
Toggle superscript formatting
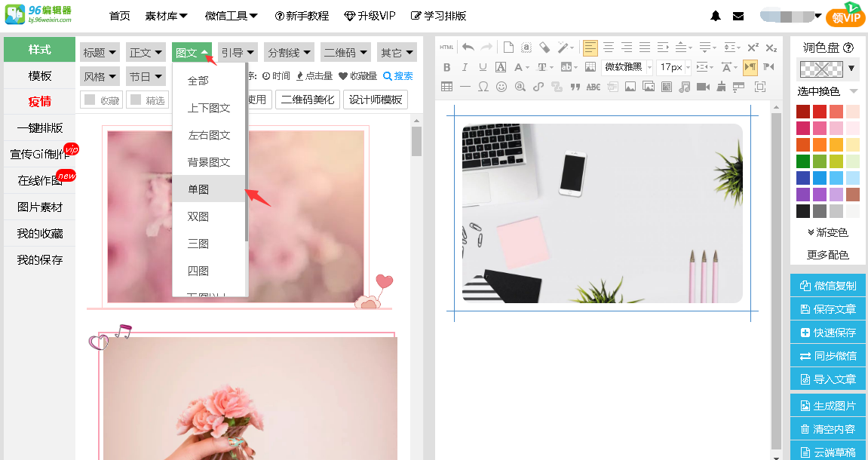pos(753,48)
